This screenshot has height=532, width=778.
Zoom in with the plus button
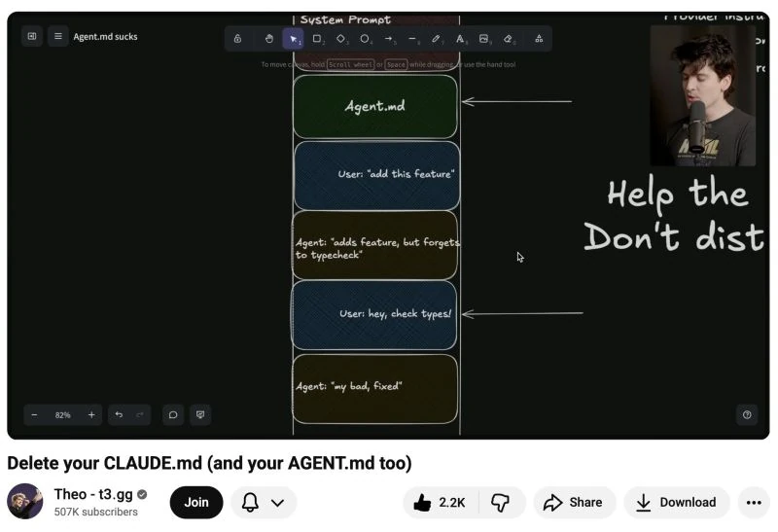click(91, 415)
